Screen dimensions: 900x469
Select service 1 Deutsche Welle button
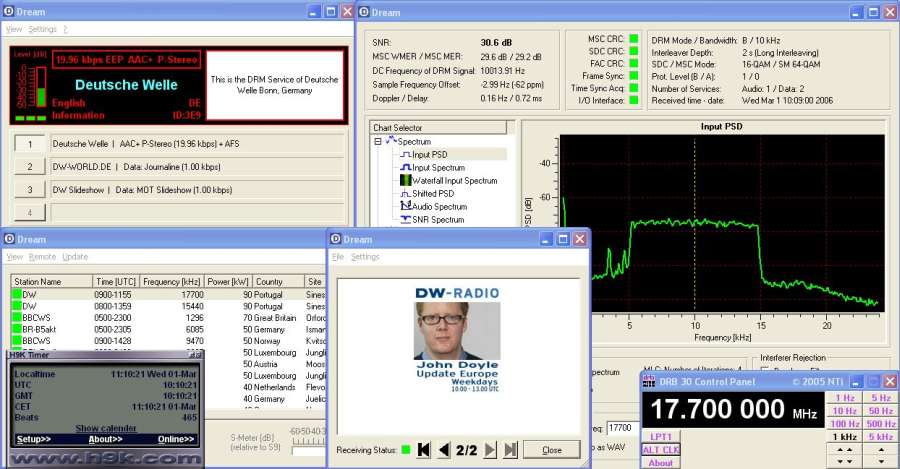[x=30, y=144]
